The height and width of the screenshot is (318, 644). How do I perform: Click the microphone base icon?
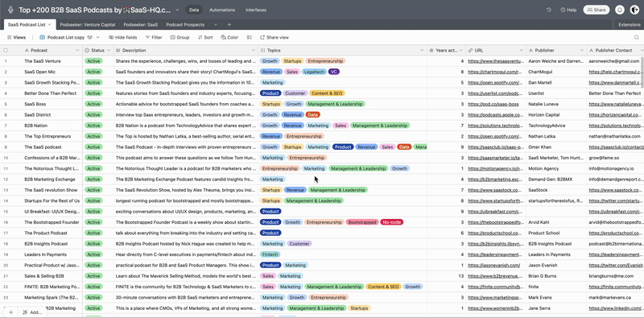pyautogui.click(x=10, y=10)
